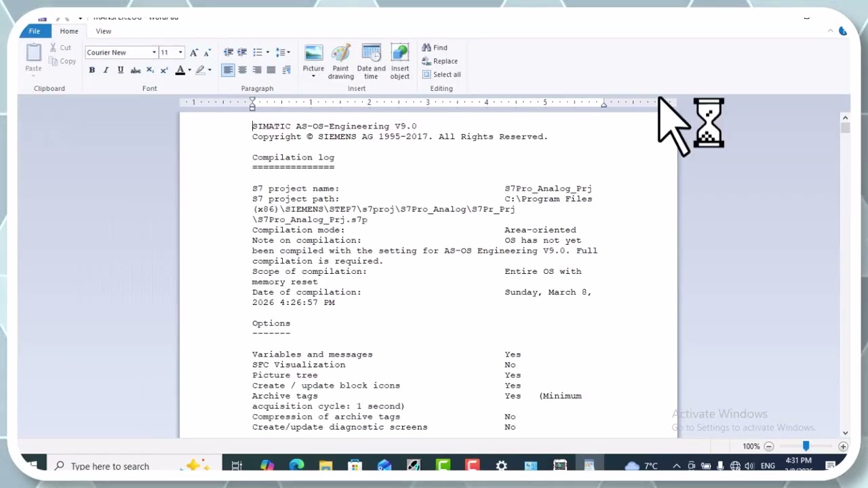Open the Copilot taskbar icon
The height and width of the screenshot is (488, 868).
point(267,466)
